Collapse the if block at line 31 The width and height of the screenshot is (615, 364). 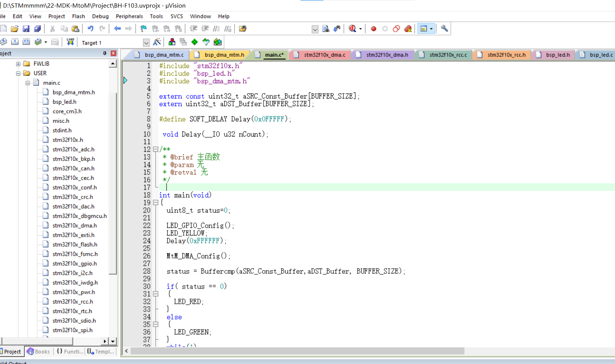click(156, 294)
